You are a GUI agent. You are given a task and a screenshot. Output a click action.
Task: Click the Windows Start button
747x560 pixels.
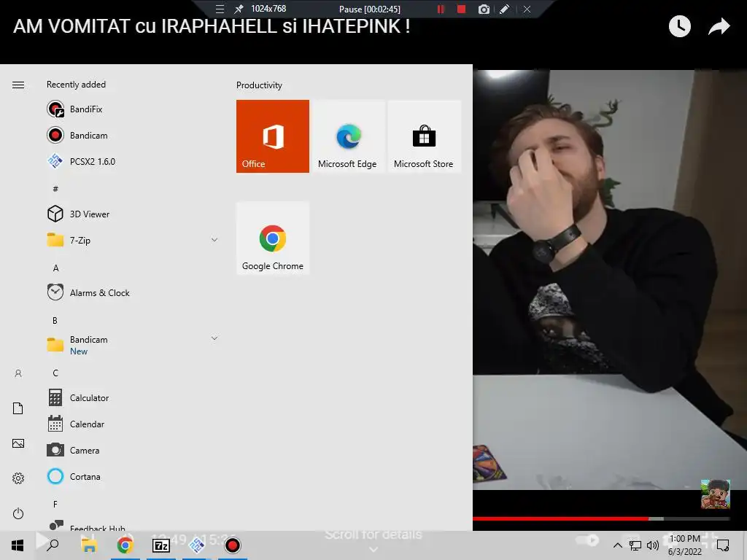point(18,545)
